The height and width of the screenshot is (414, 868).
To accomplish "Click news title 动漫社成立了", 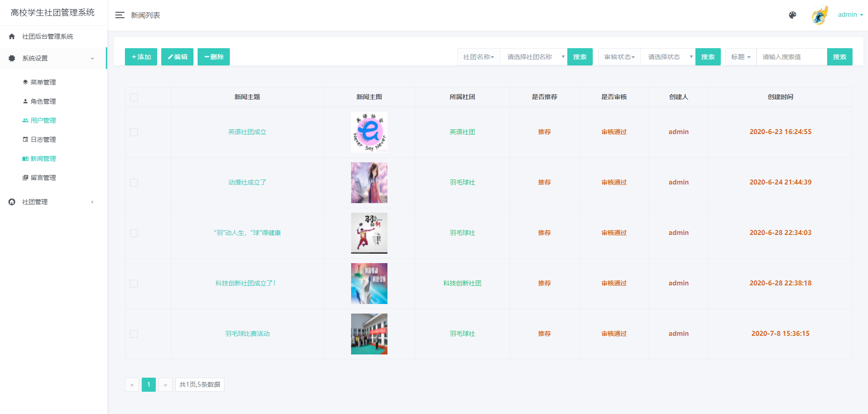I will 247,182.
